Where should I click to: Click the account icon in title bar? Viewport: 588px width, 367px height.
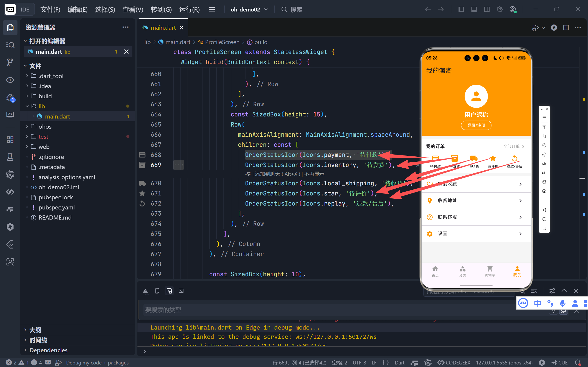pyautogui.click(x=512, y=9)
